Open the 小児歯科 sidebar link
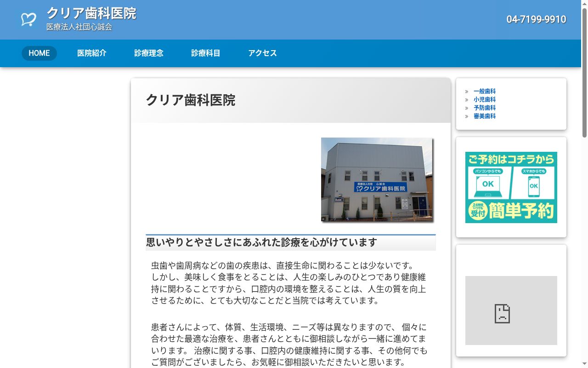This screenshot has width=588, height=368. point(485,100)
